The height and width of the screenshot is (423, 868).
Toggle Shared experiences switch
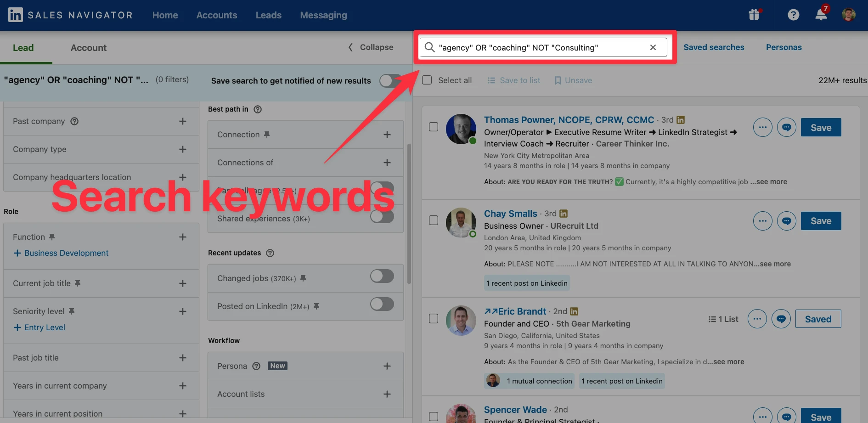pos(382,216)
